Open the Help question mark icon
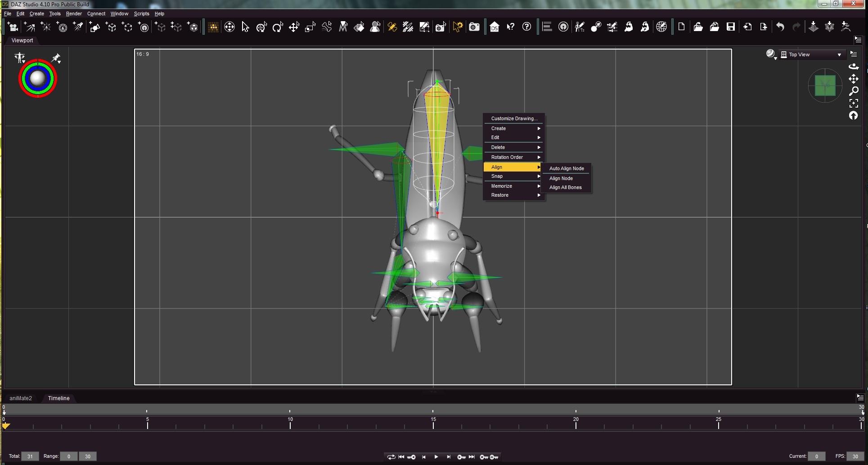 tap(527, 27)
